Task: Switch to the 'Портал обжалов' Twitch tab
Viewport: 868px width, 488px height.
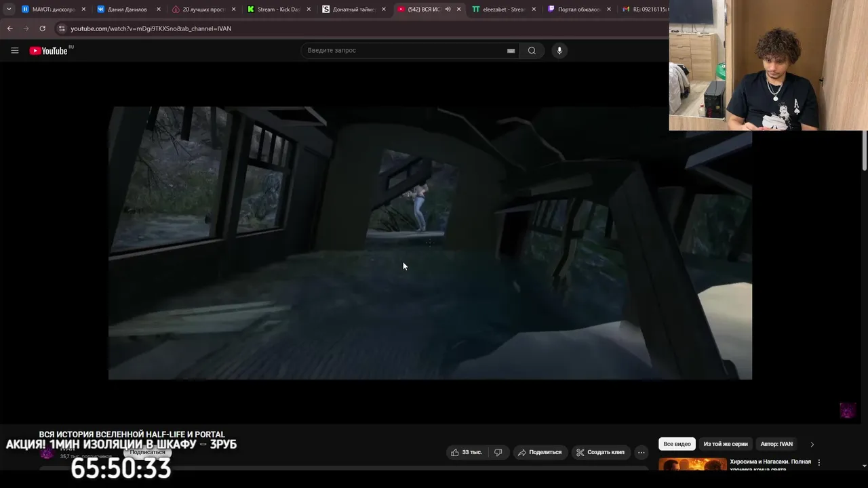Action: click(x=578, y=9)
